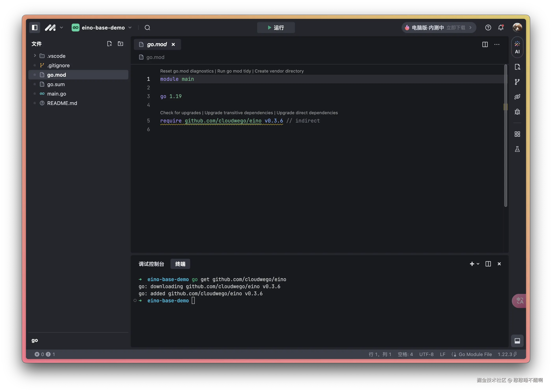The image size is (552, 392).
Task: Click the new folder icon in file panel
Action: click(x=120, y=44)
